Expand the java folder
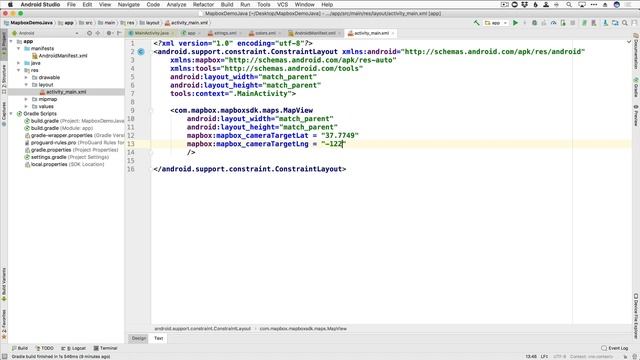The height and width of the screenshot is (360, 640). (19, 63)
